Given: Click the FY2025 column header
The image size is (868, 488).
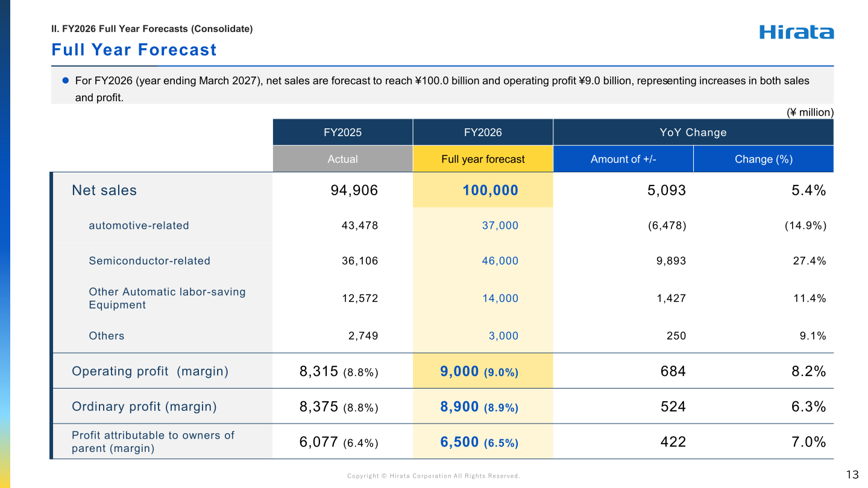Looking at the screenshot, I should tap(342, 132).
